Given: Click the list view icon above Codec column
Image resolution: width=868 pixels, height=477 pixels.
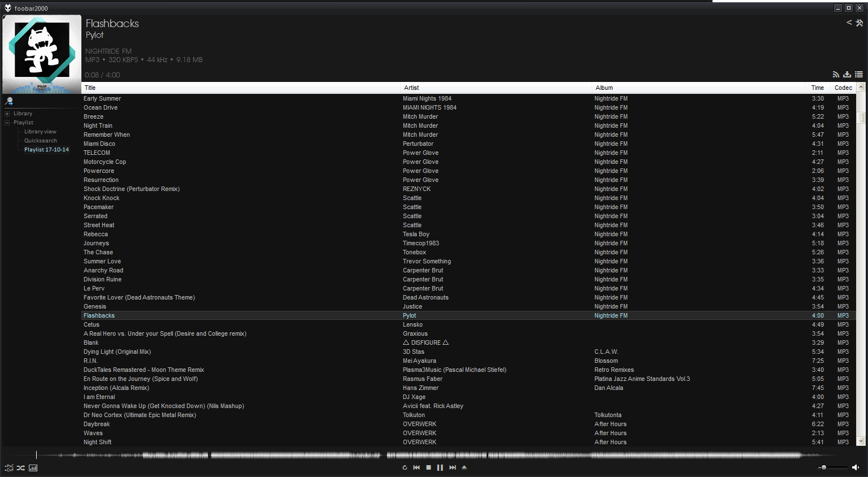Looking at the screenshot, I should (859, 75).
